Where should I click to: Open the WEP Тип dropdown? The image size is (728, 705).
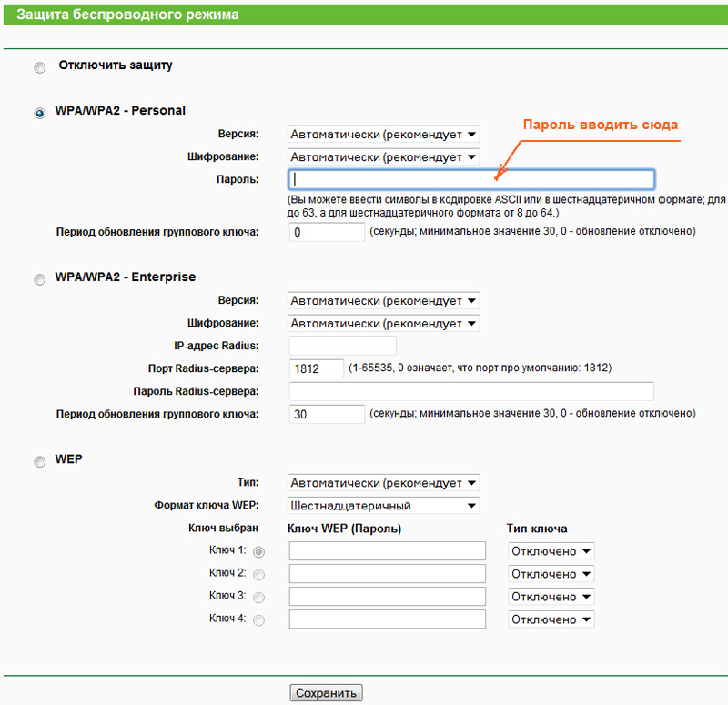tap(383, 483)
